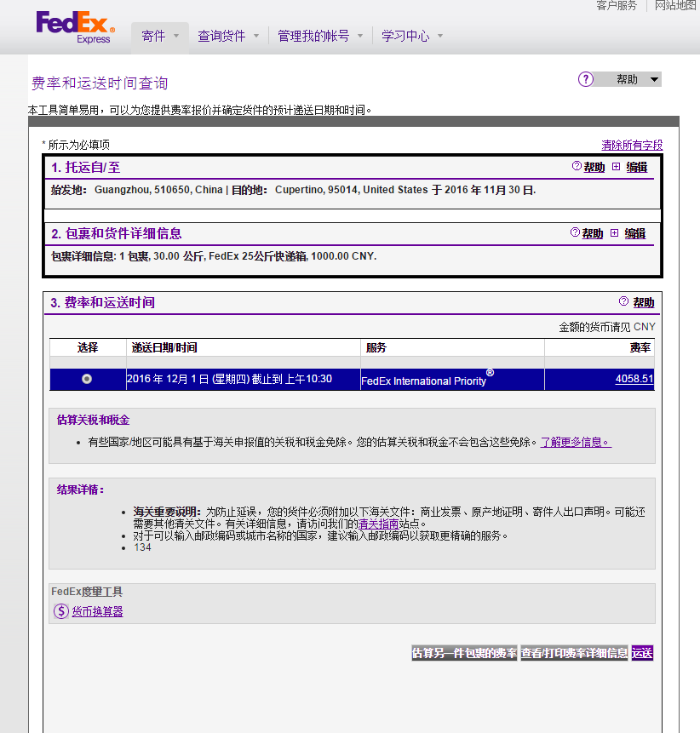Click plus edit icon in section 2 包裹和货件详细信息
Screen dimensions: 700x733
pos(615,232)
